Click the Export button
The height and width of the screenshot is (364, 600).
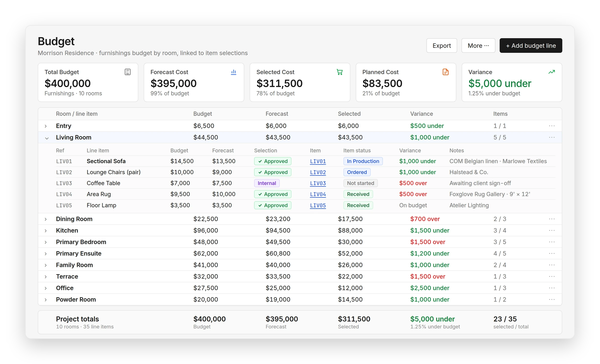click(442, 45)
